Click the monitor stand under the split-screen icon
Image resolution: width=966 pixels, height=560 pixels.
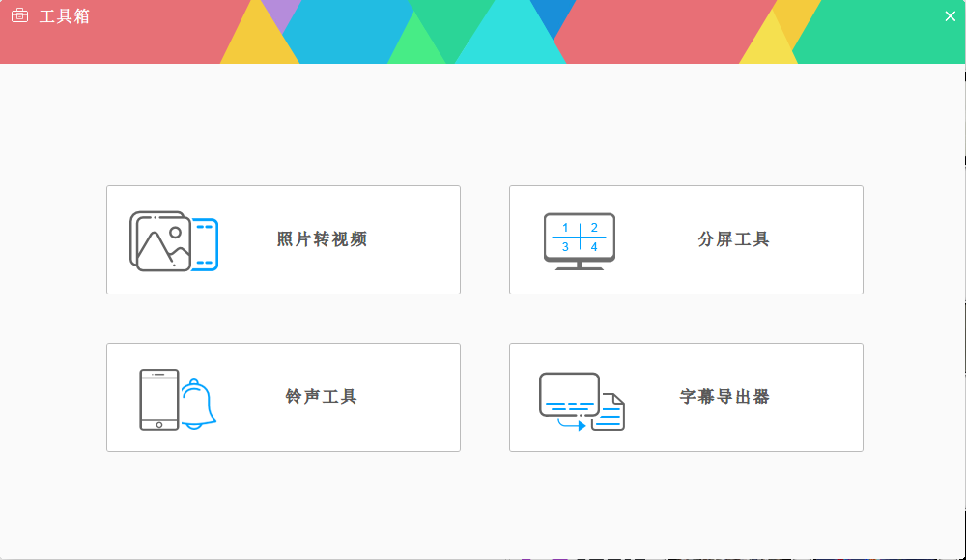pyautogui.click(x=580, y=266)
